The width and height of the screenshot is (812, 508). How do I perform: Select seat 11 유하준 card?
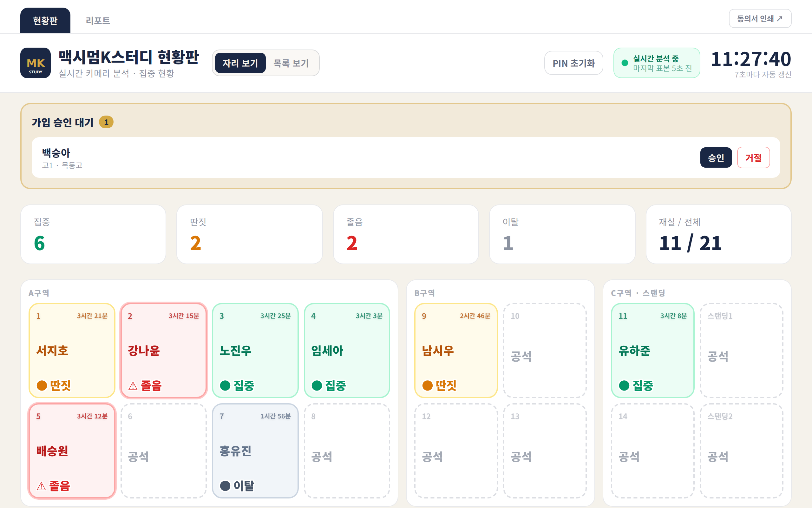point(653,351)
